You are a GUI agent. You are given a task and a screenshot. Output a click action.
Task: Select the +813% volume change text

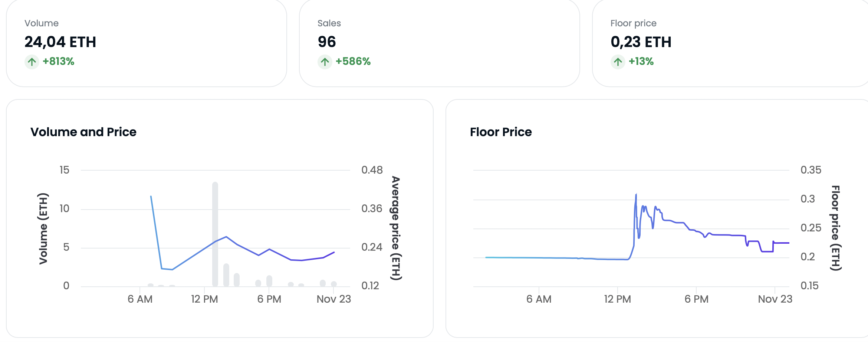point(59,62)
